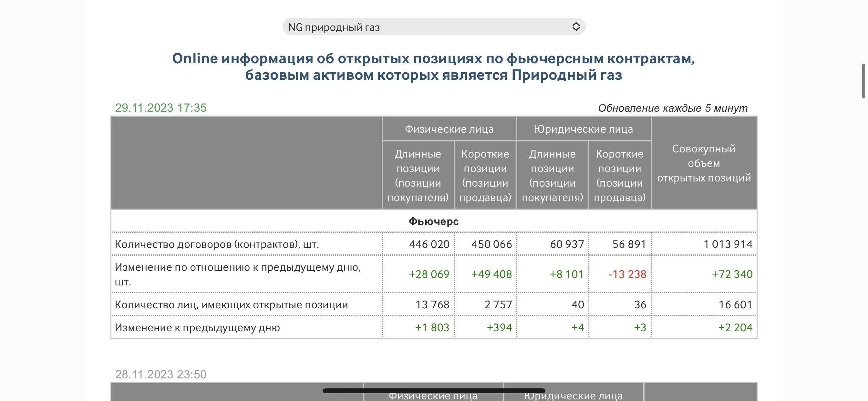
Task: Click the 'Юридические лица' header in first table
Action: [584, 129]
